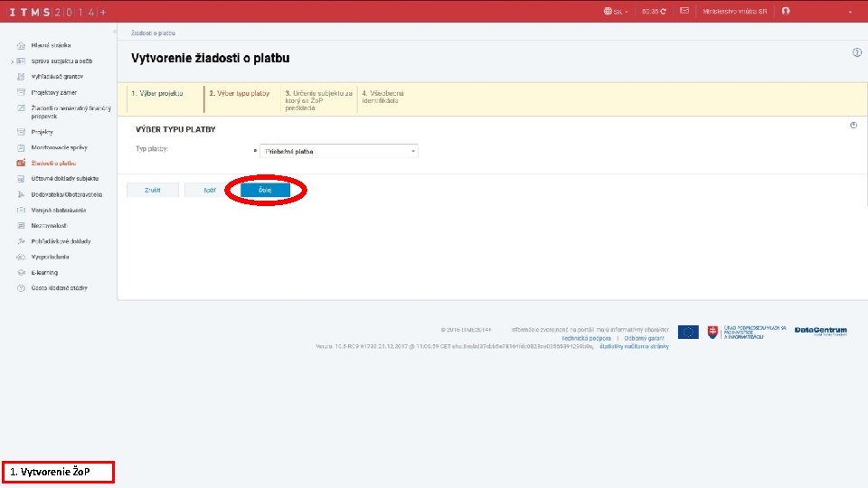
Task: Click the Vysporiadania sidebar icon
Action: (x=21, y=257)
